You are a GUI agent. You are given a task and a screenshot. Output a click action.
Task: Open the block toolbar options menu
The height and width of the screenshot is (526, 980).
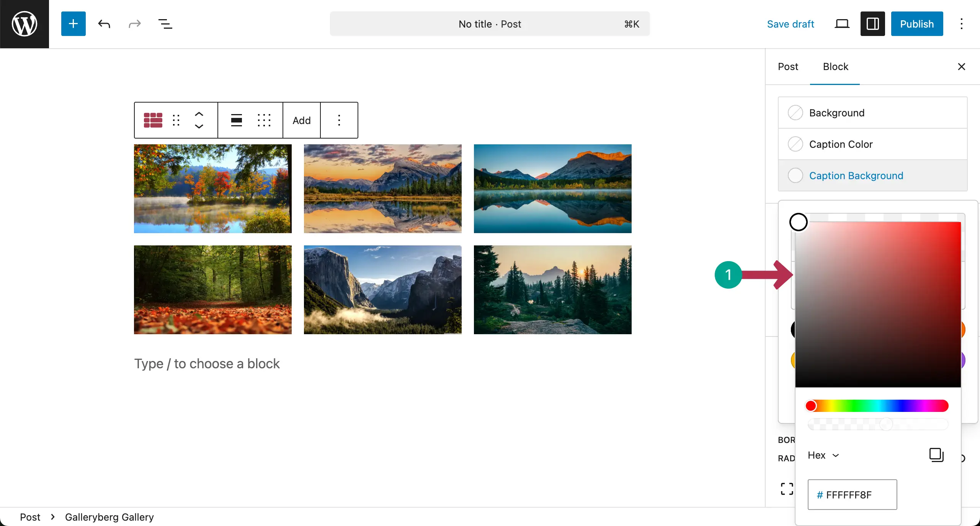click(339, 120)
